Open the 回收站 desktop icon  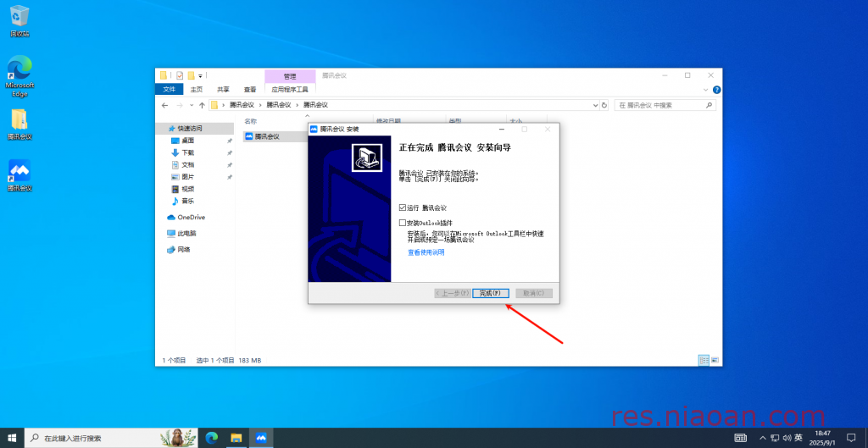(x=19, y=21)
